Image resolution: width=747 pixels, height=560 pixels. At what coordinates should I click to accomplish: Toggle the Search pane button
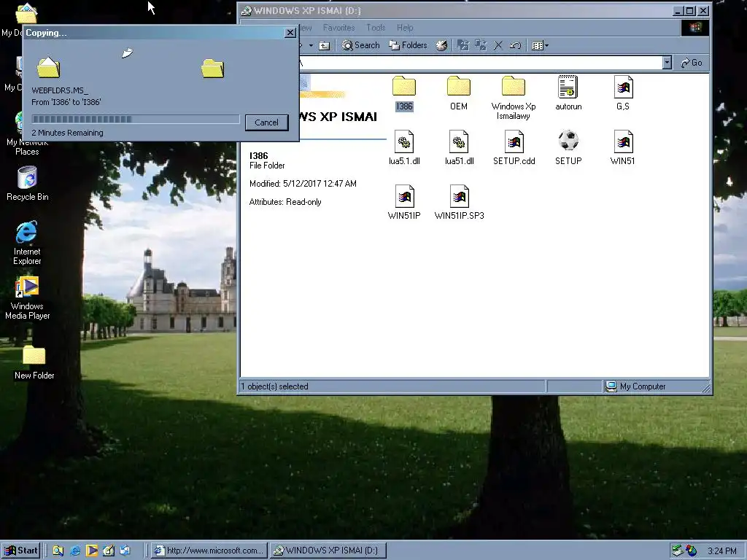click(361, 46)
